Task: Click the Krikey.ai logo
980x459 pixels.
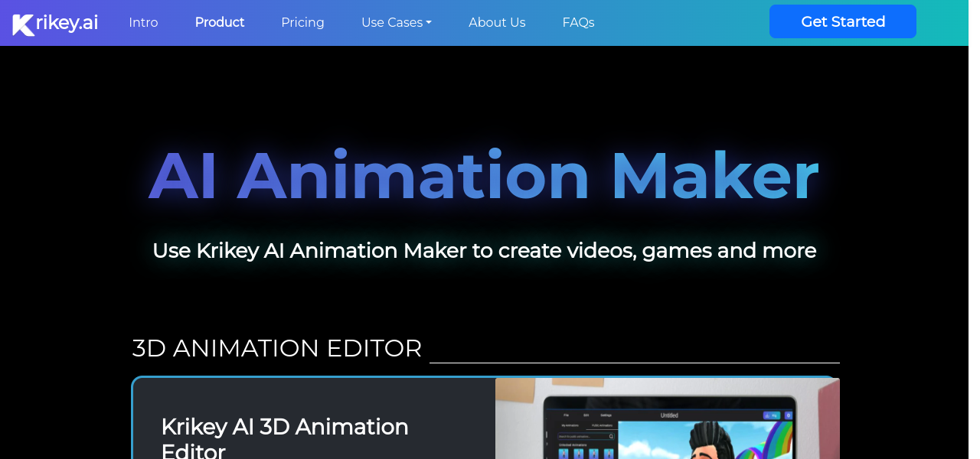Action: click(x=55, y=23)
